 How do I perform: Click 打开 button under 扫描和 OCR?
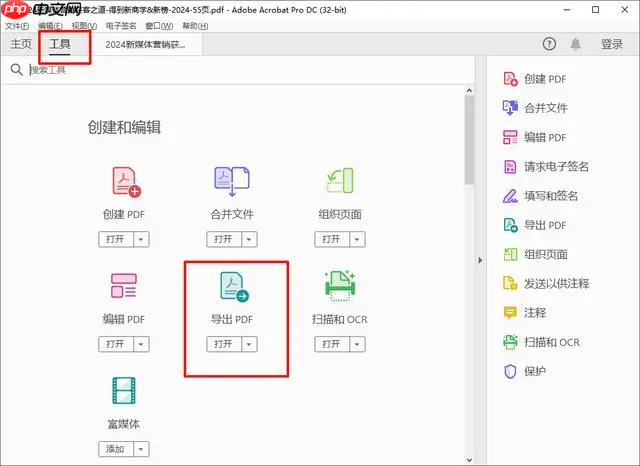coord(332,344)
